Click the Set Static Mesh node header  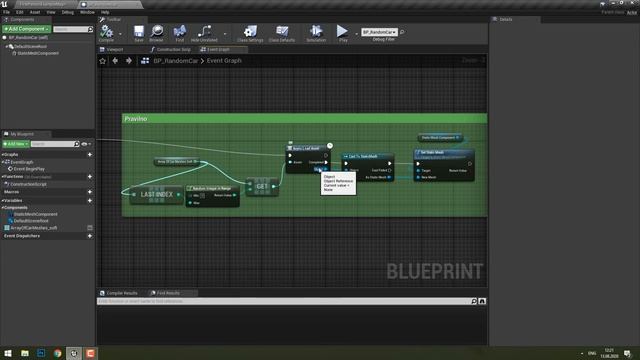tap(444, 153)
